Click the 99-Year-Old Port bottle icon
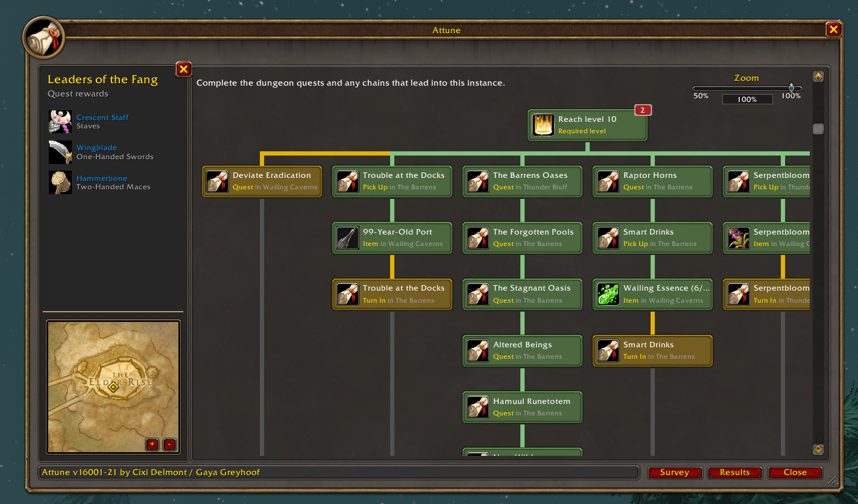This screenshot has width=858, height=504. coord(348,238)
